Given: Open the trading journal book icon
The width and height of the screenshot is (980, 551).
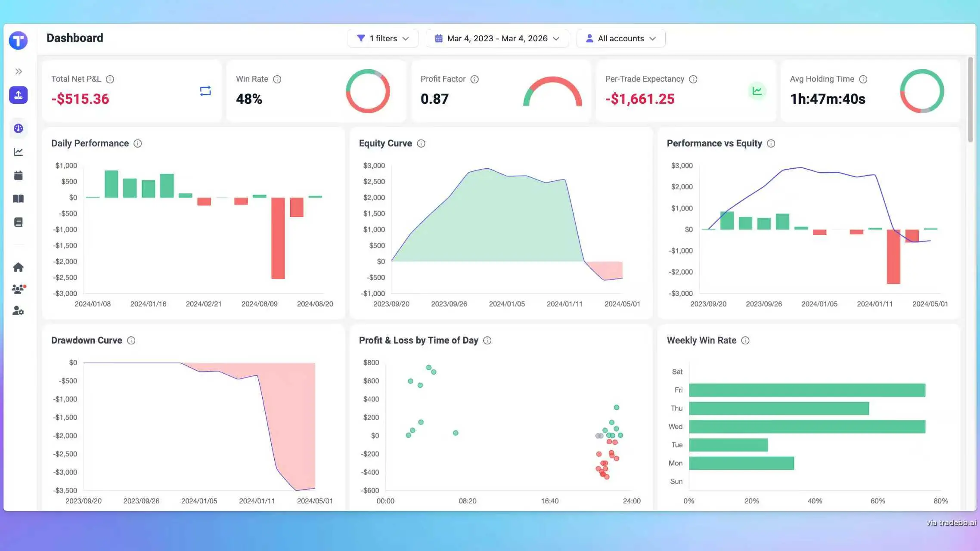Looking at the screenshot, I should [18, 198].
